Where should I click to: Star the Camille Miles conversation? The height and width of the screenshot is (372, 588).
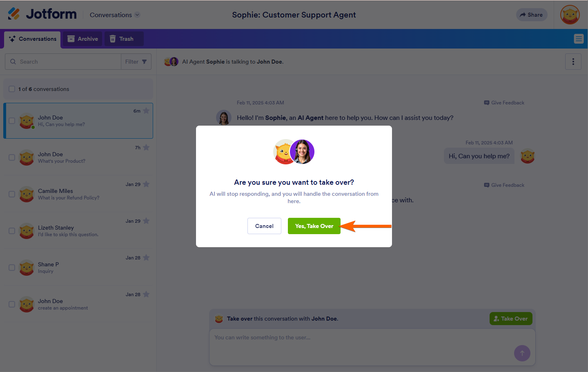(x=146, y=184)
